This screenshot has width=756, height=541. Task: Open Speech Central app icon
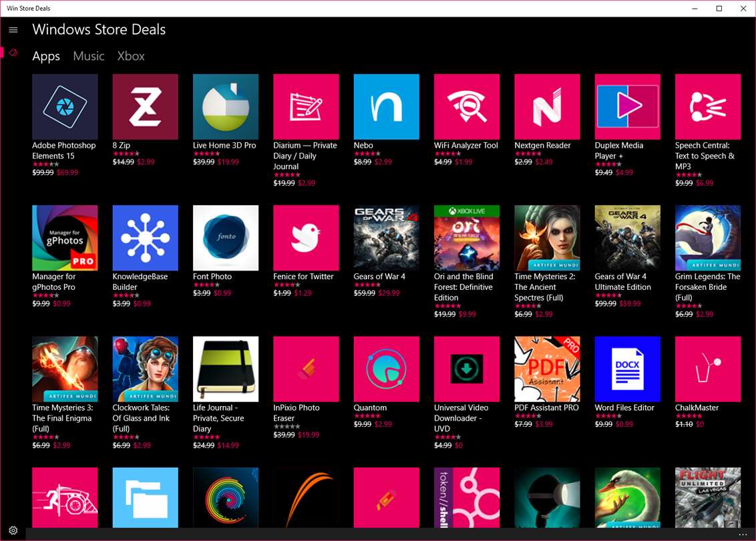[x=708, y=107]
